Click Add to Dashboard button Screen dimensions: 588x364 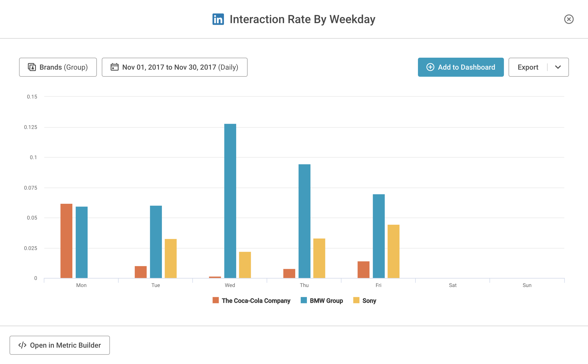(x=461, y=67)
